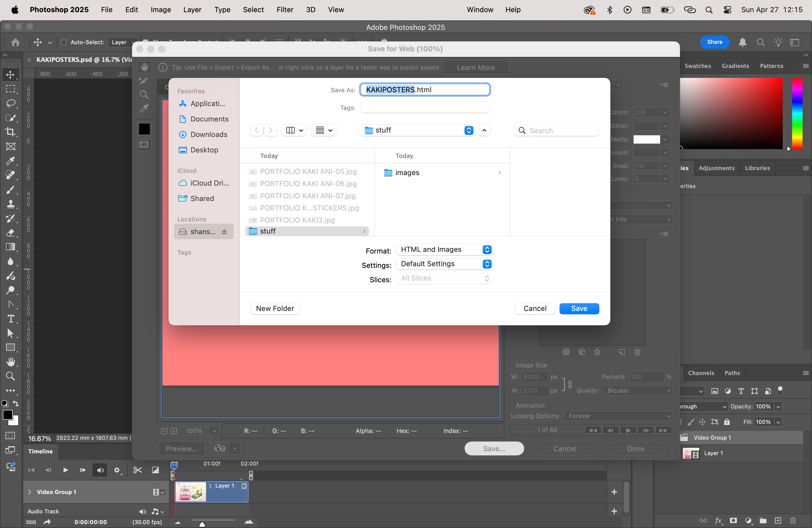
Task: Open the Settings dropdown in save dialog
Action: click(x=444, y=264)
